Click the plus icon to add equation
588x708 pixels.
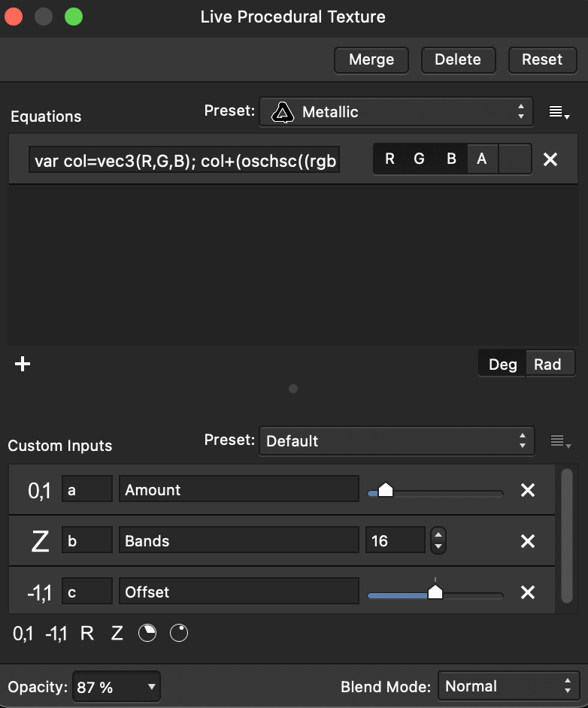(23, 365)
